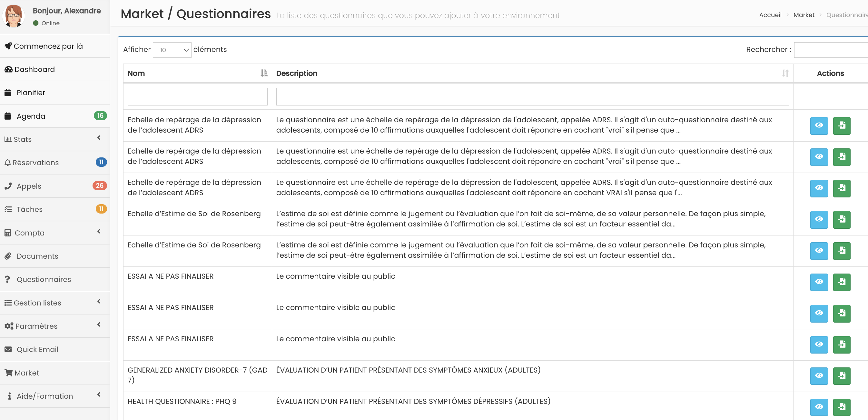Open Questionnaires in the sidebar

tap(55, 279)
